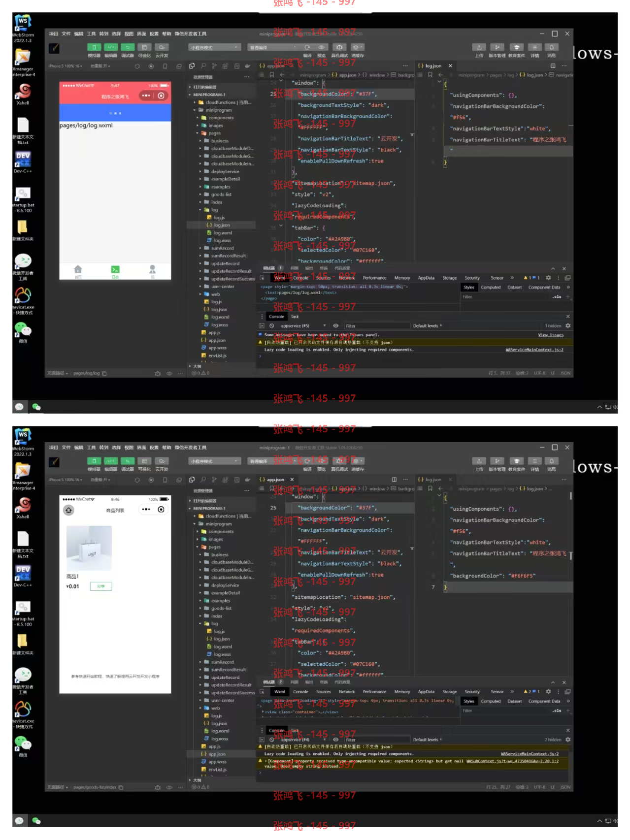Detach simulator window icon in upper window
Screen dimensions: 630x840
click(179, 66)
